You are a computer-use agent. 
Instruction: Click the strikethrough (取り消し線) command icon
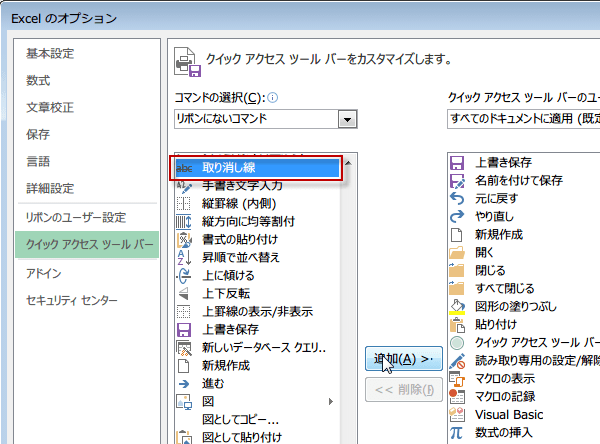[x=184, y=168]
